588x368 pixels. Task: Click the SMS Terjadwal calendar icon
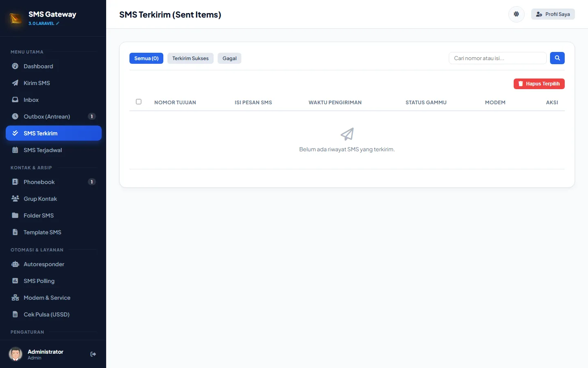coord(15,150)
